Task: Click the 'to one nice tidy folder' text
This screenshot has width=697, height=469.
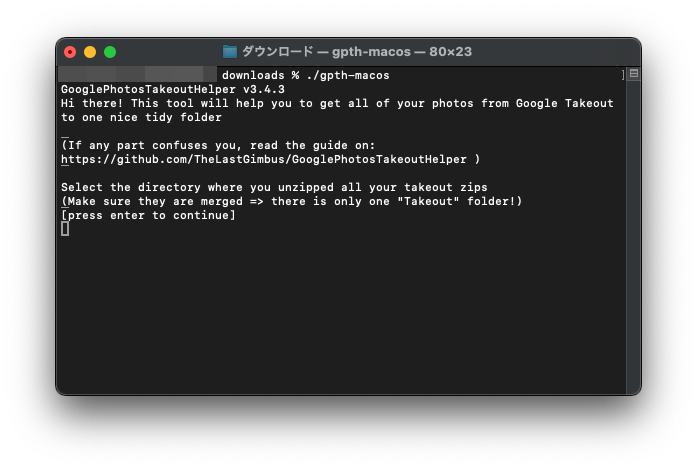Action: point(141,117)
